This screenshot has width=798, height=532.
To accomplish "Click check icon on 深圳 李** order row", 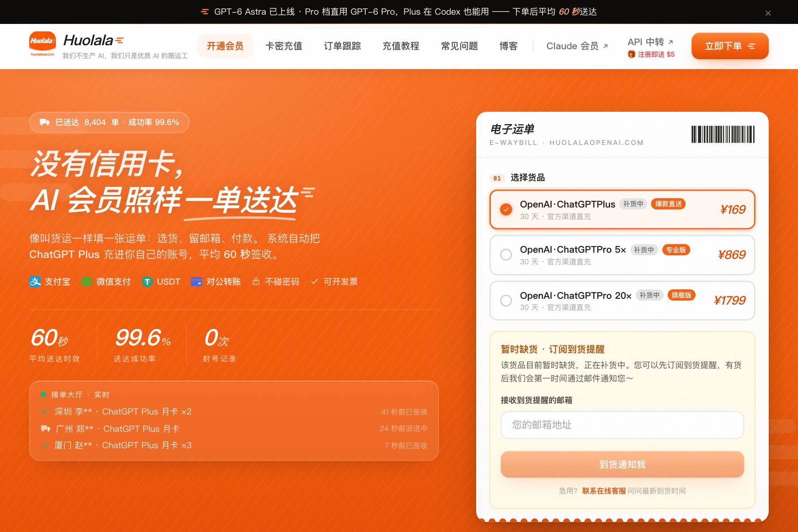I will click(45, 411).
